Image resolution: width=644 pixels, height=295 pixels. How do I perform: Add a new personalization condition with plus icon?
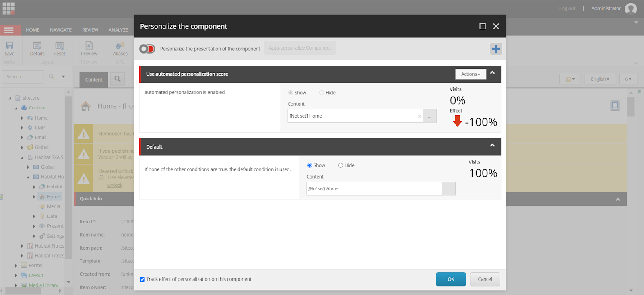click(496, 49)
